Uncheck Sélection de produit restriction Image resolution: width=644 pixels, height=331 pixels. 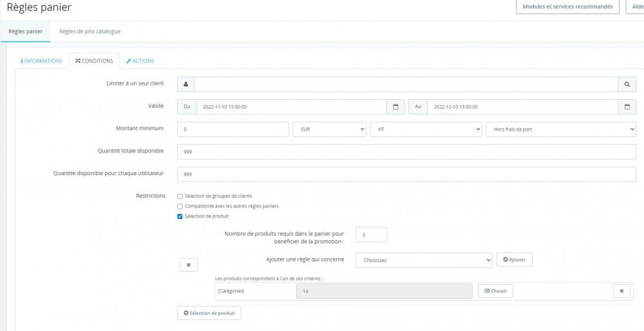[x=180, y=216]
